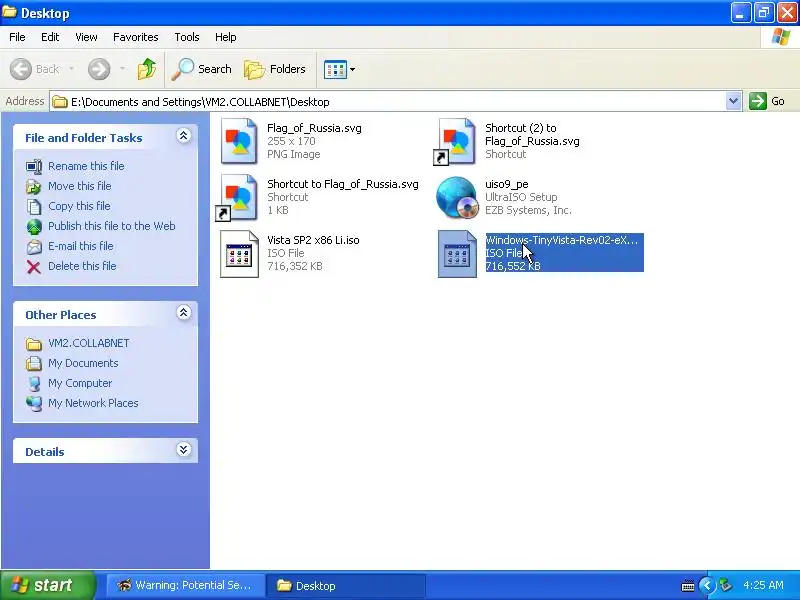Screen dimensions: 800x600
Task: Collapse the Other Places panel
Action: pos(184,313)
